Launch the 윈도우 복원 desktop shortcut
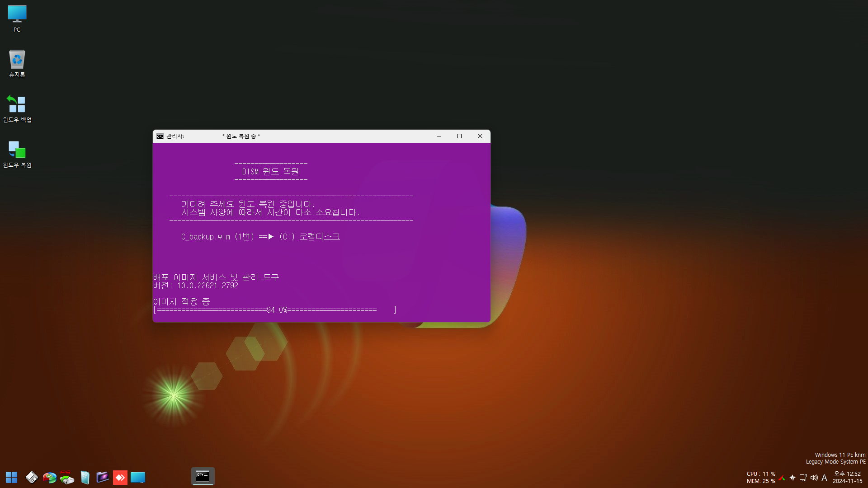This screenshot has height=488, width=868. [x=17, y=154]
